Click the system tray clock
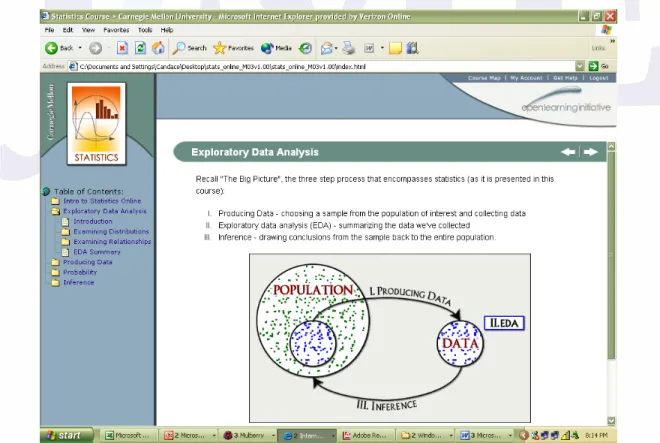Screen dimensions: 660x443 596,435
